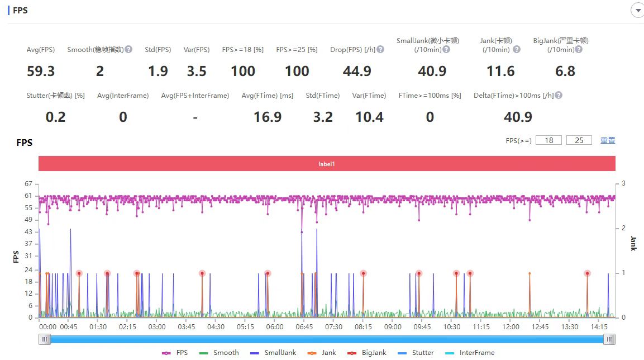The width and height of the screenshot is (644, 360).
Task: Toggle the Smooth series in the legend
Action: coord(218,353)
